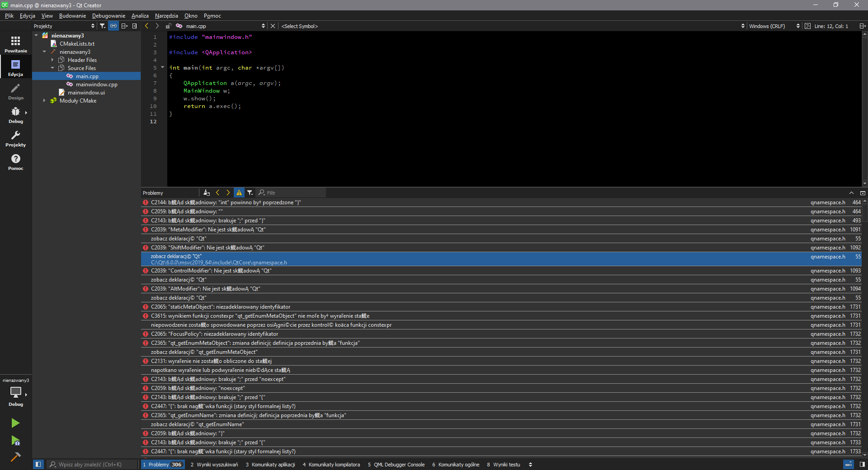Click the Wpisz aby znaleźć locator field
The image size is (868, 470).
[93, 465]
